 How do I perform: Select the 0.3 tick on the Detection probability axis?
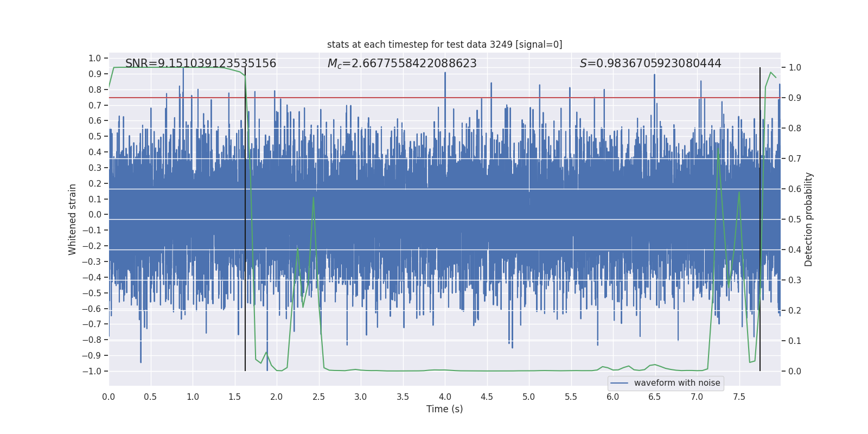(795, 280)
